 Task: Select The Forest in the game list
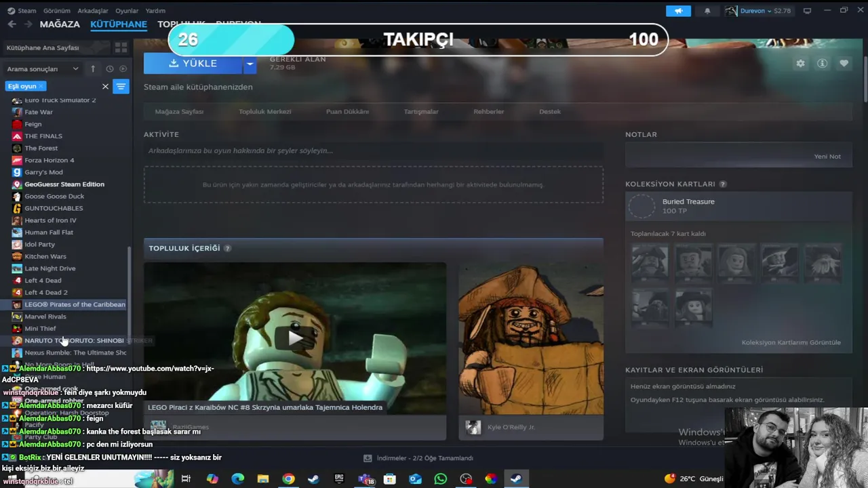(x=41, y=148)
